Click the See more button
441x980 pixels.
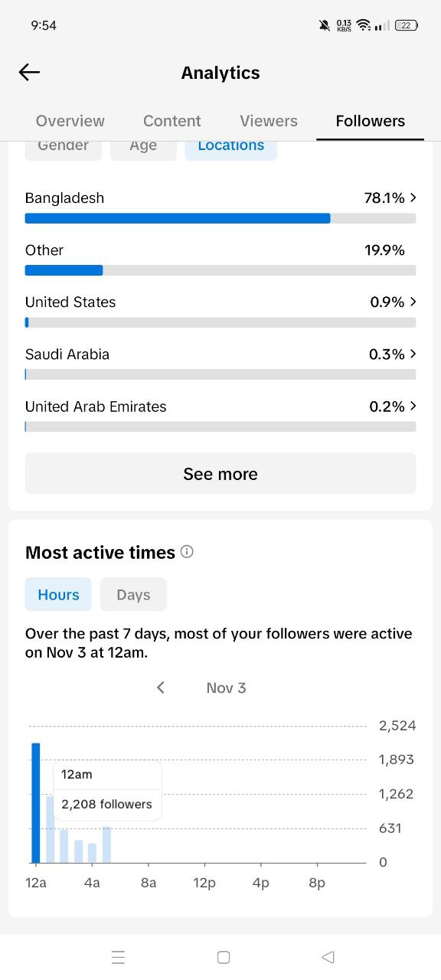click(220, 474)
